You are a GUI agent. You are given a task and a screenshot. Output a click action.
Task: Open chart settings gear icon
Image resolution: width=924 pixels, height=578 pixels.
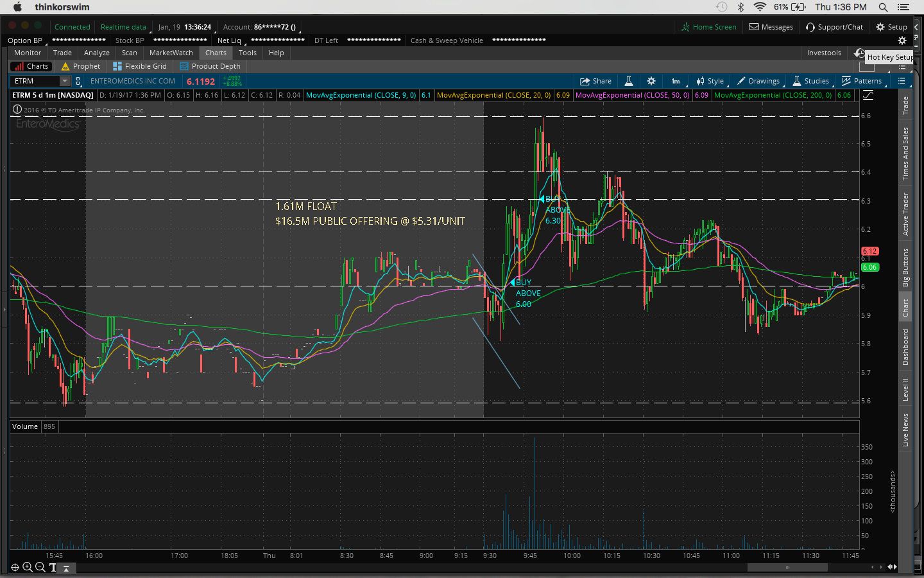tap(651, 81)
